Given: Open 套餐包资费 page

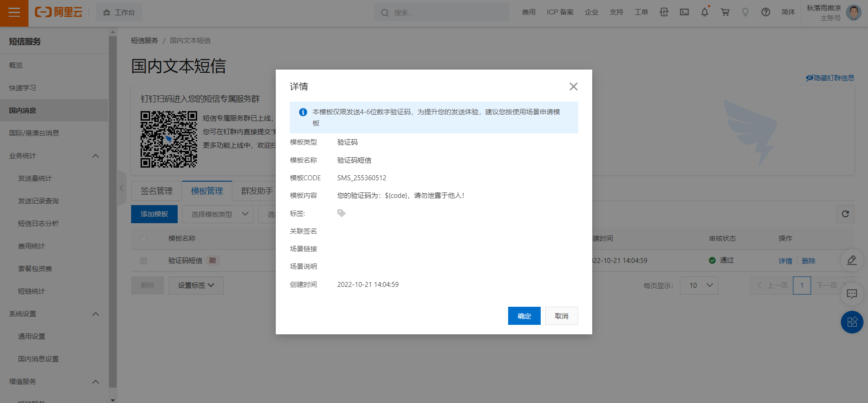Looking at the screenshot, I should [35, 268].
